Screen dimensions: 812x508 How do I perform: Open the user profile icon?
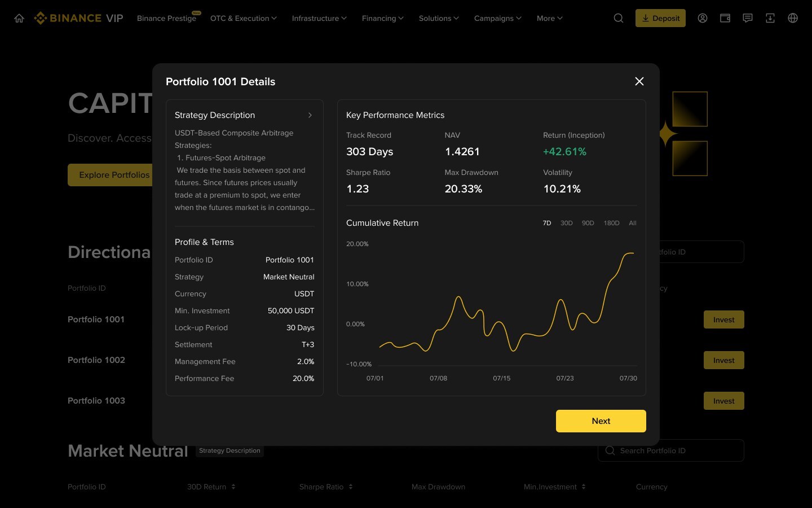click(x=703, y=18)
